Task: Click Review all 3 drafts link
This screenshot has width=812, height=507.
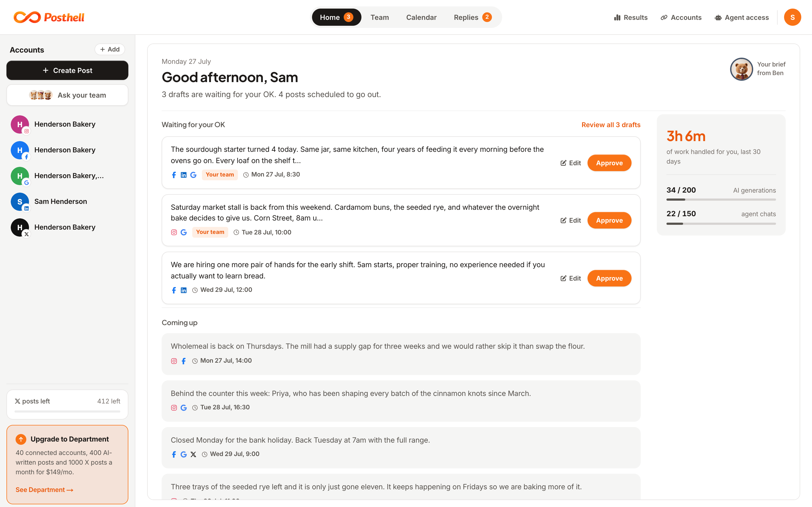Action: click(611, 125)
